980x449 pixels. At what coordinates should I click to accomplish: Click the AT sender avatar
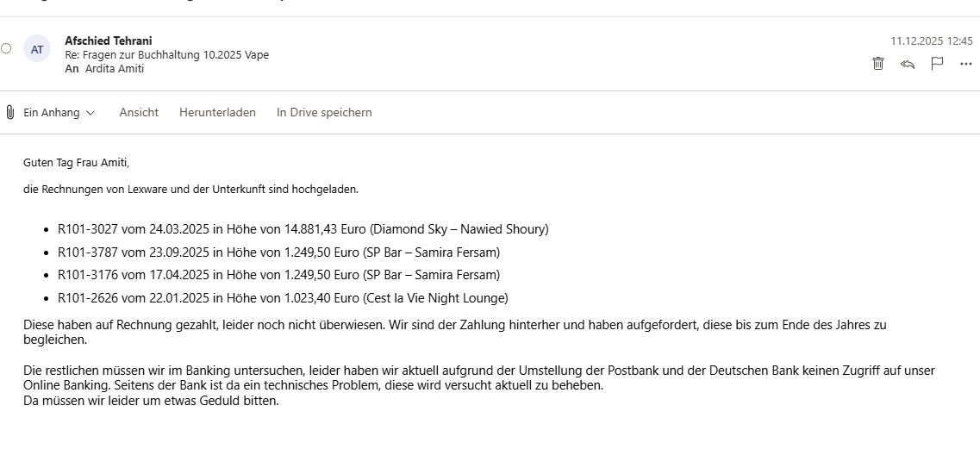(37, 49)
